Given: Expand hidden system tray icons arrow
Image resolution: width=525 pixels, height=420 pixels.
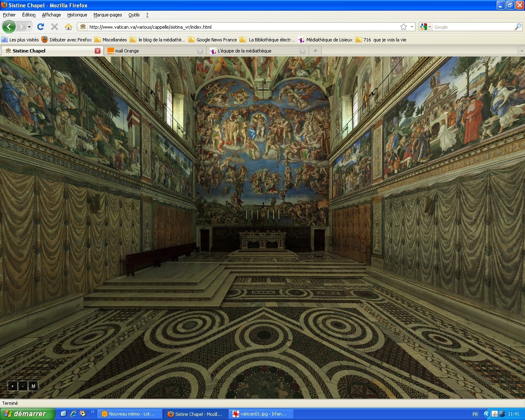Looking at the screenshot, I should pos(487,414).
